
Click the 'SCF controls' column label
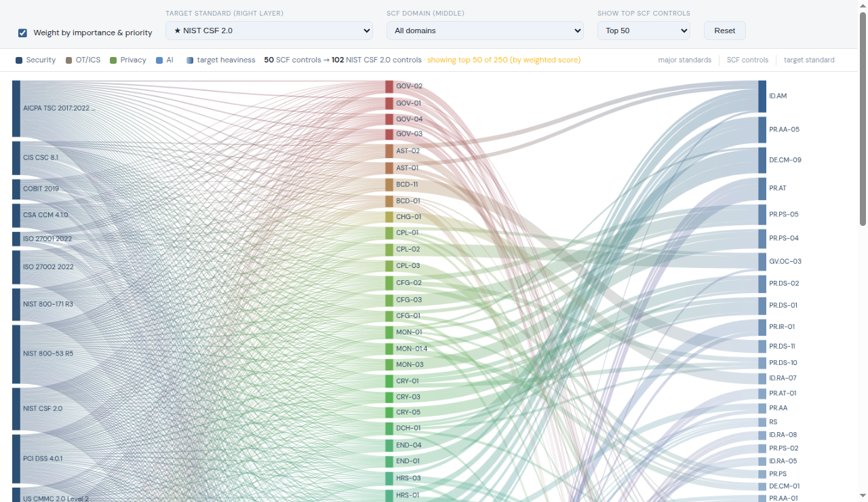747,60
